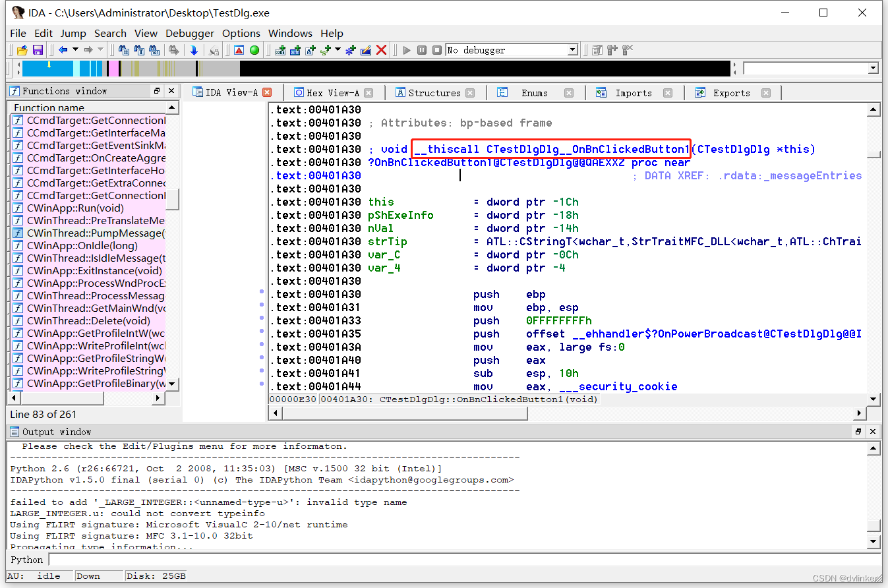The height and width of the screenshot is (588, 888).
Task: Click the CODE plus toolbar icon
Action: 280,50
